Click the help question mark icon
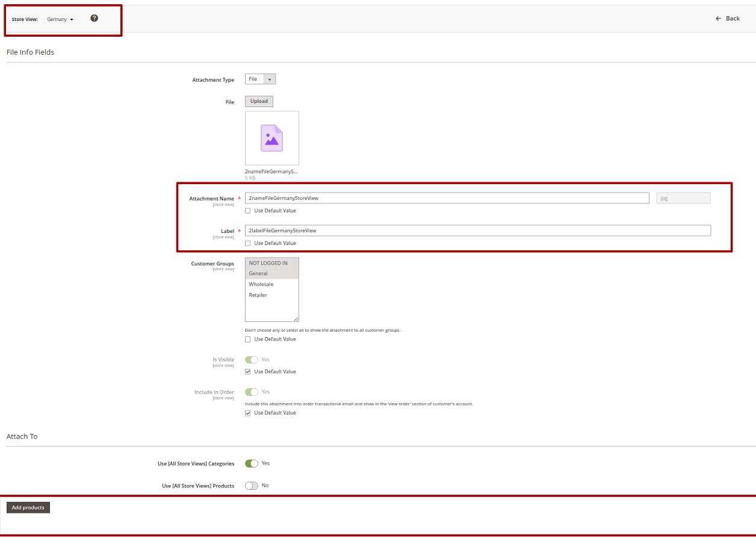The height and width of the screenshot is (538, 756). tap(94, 18)
